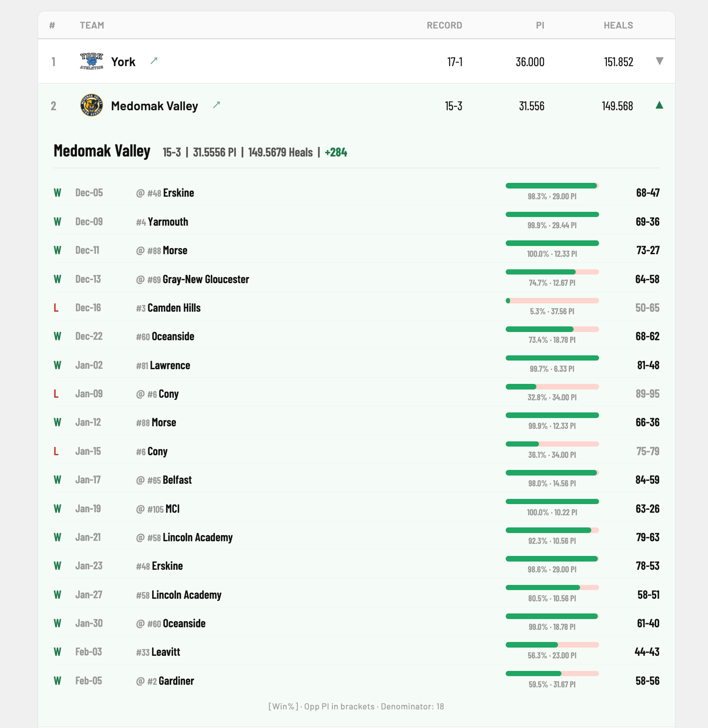Click the Medomak Valley detail heading
708x728 pixels.
[x=102, y=151]
